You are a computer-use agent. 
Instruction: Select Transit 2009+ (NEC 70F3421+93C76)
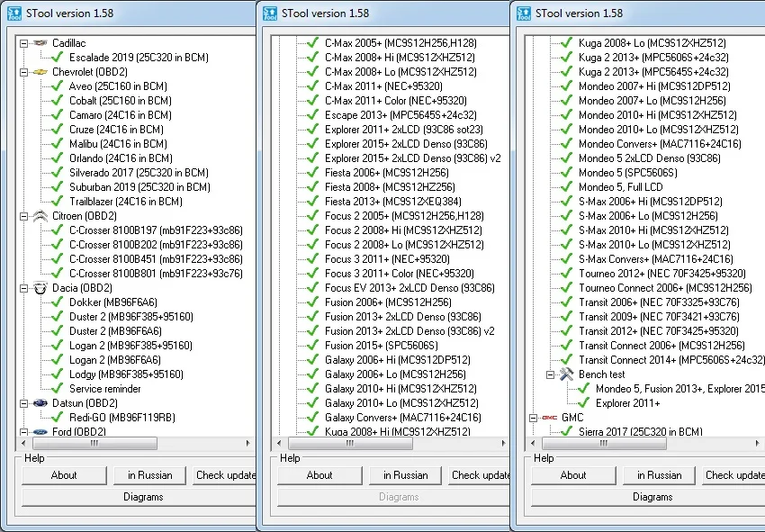[659, 317]
